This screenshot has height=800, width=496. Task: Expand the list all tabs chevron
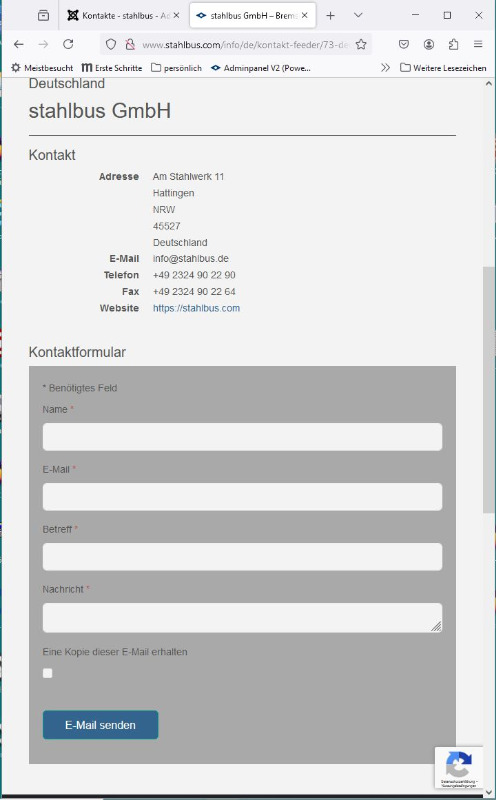click(358, 15)
